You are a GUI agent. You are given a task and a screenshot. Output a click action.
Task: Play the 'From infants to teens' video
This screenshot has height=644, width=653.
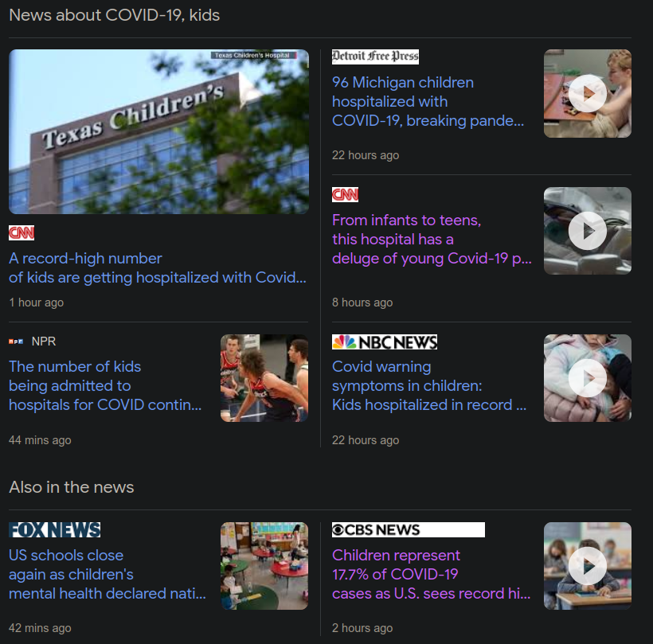[587, 231]
